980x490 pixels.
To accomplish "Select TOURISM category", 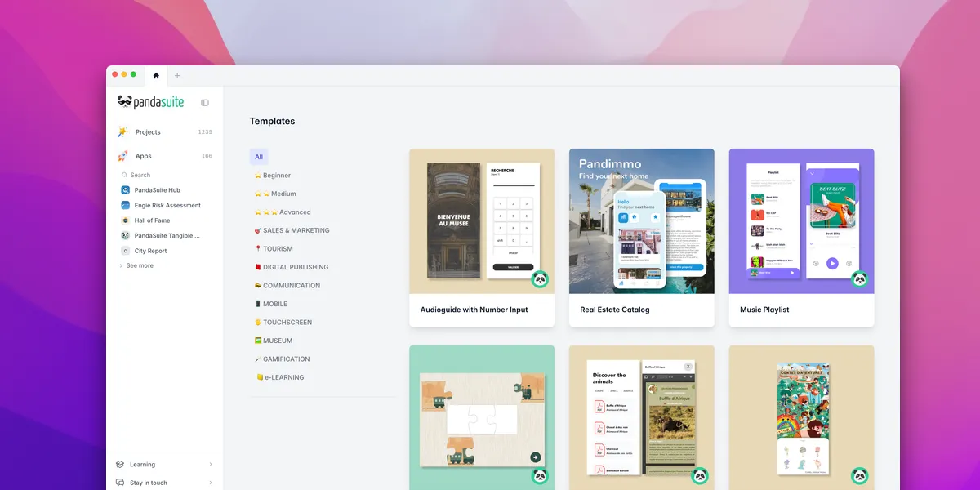I will (x=274, y=249).
